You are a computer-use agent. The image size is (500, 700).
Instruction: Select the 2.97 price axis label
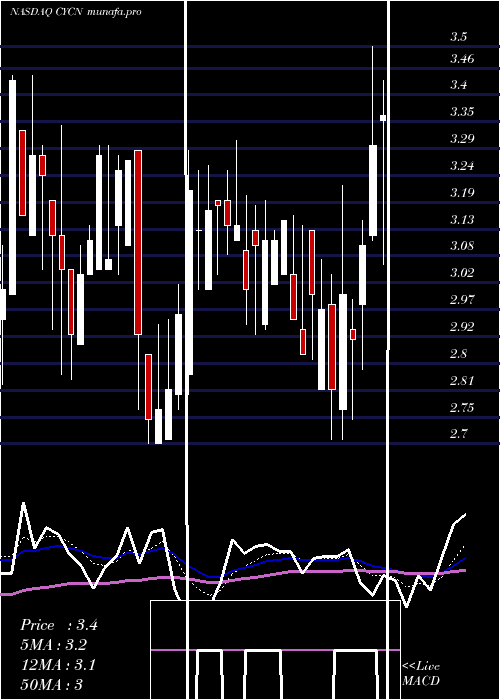(x=462, y=299)
